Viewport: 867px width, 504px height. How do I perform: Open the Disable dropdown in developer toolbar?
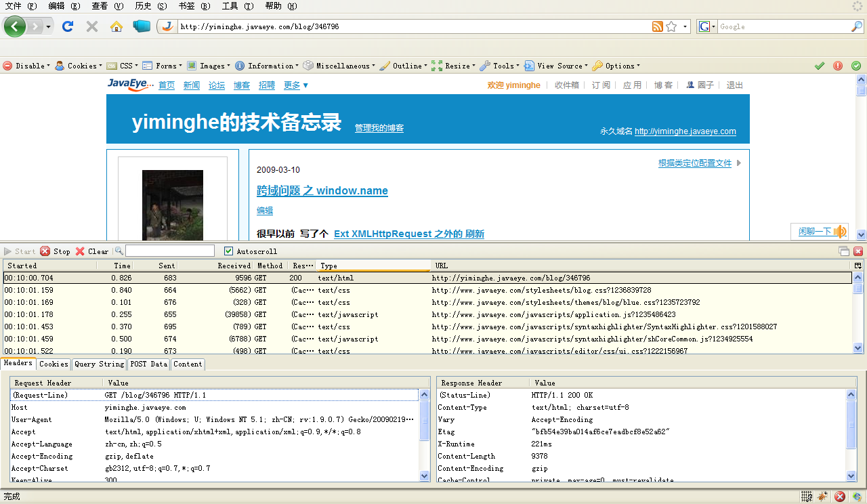click(x=26, y=66)
